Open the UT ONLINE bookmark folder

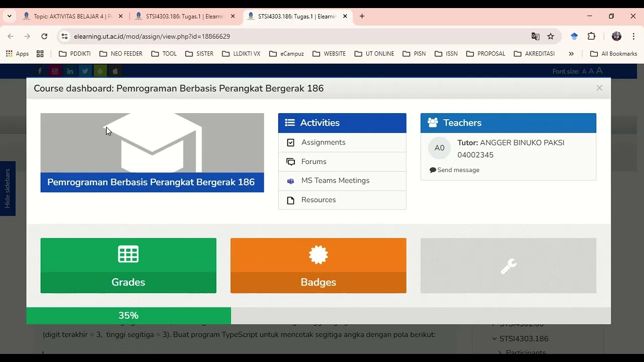coord(374,54)
